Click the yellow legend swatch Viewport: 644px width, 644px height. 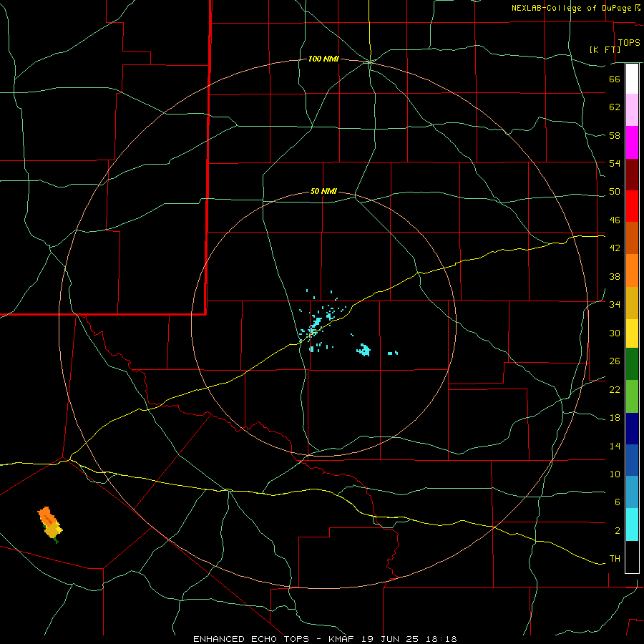coord(632,333)
